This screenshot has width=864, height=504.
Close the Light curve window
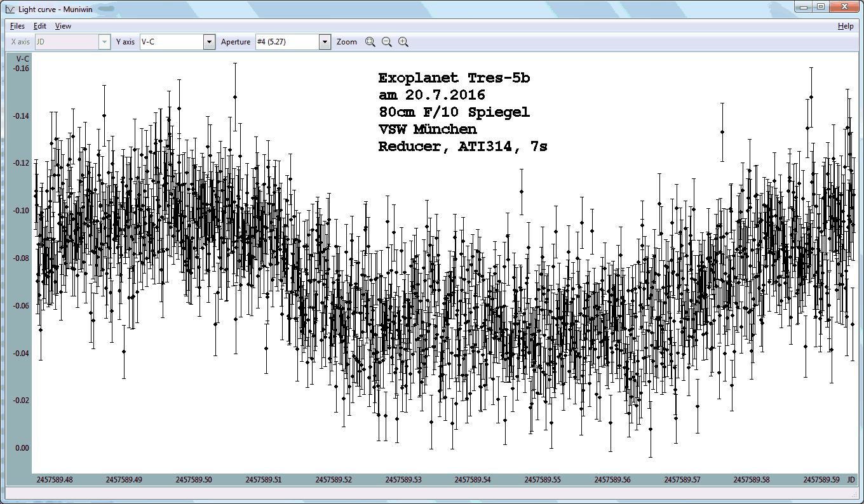tap(844, 6)
